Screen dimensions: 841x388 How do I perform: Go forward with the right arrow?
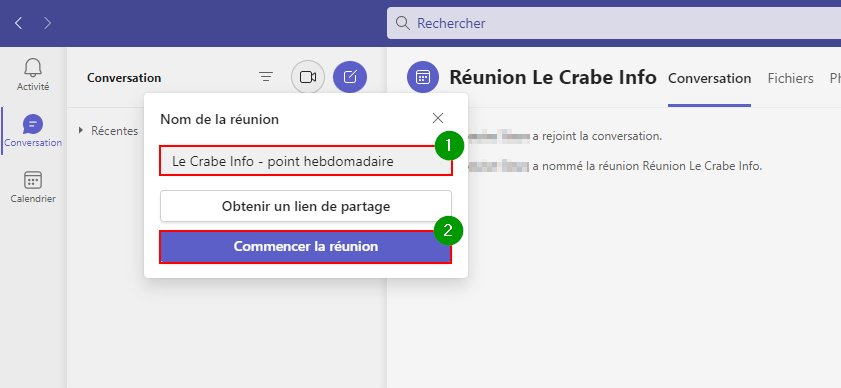tap(48, 23)
